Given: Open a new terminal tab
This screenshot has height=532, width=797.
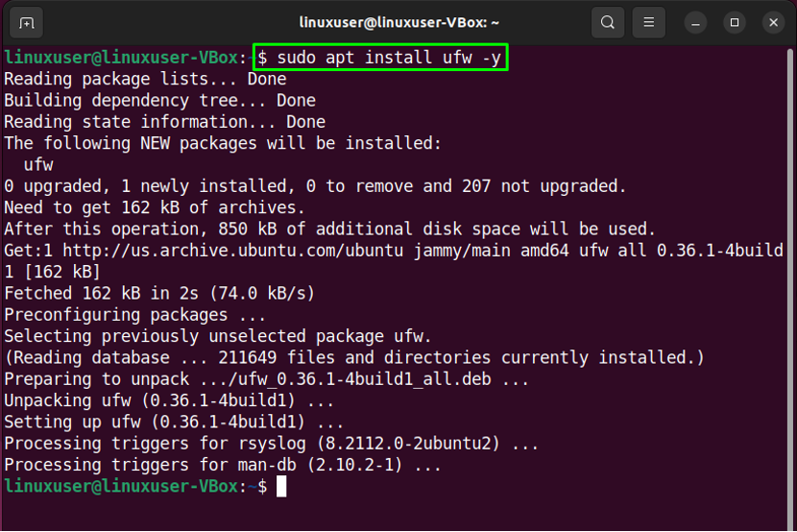Looking at the screenshot, I should (26, 23).
